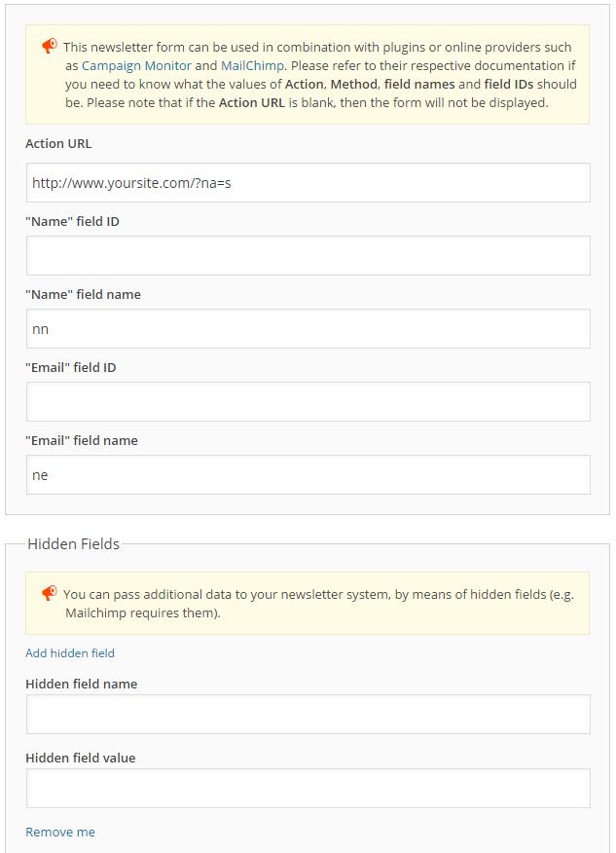Focus the Hidden field value input
Viewport: 616px width, 853px height.
point(308,789)
